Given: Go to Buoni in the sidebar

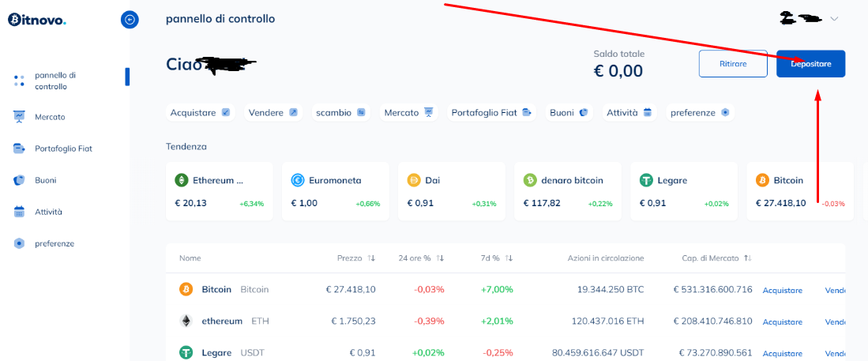Looking at the screenshot, I should pyautogui.click(x=45, y=180).
